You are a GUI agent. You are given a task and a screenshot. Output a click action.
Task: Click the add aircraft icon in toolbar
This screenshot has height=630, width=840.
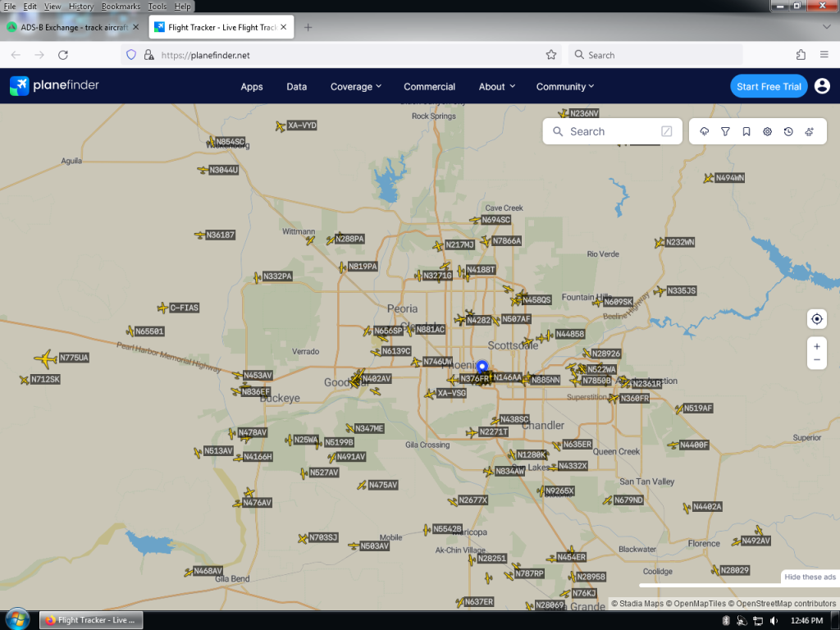[810, 131]
